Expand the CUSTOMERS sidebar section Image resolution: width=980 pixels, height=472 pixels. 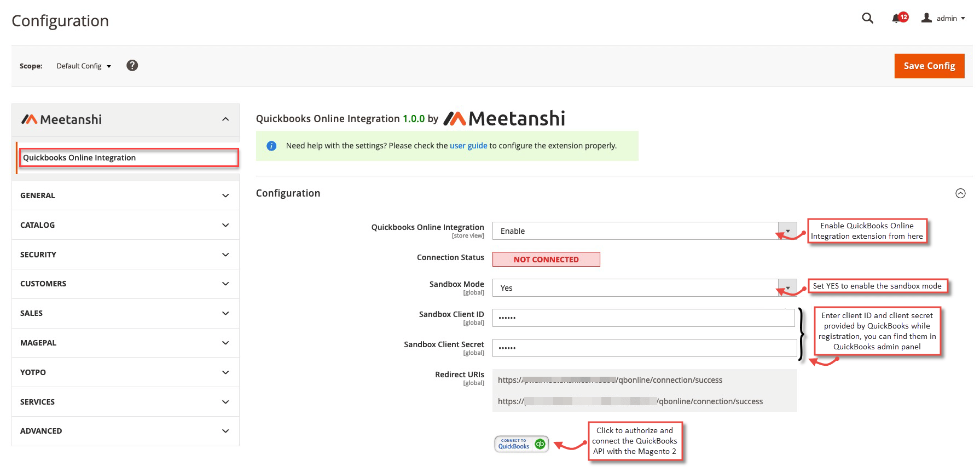tap(125, 284)
